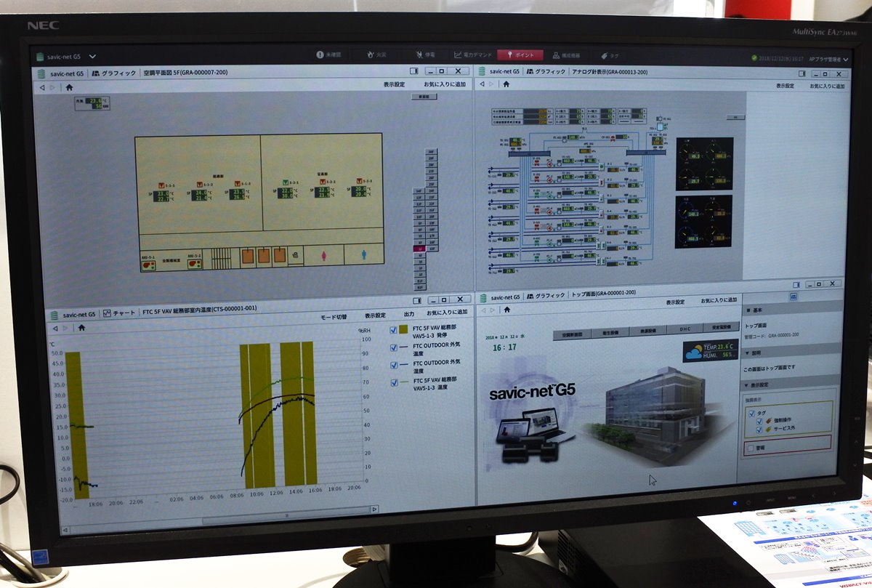This screenshot has width=872, height=588.
Task: Select the ポイント tab
Action: tap(521, 55)
